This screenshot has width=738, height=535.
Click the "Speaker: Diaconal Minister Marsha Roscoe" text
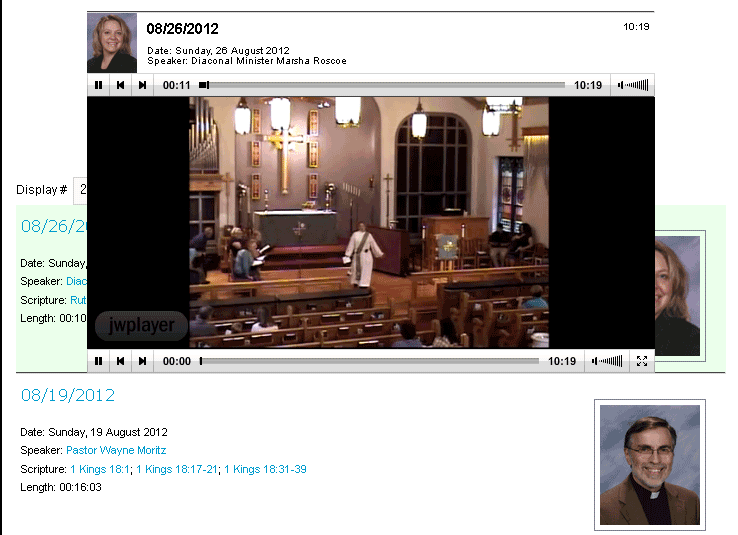coord(247,61)
